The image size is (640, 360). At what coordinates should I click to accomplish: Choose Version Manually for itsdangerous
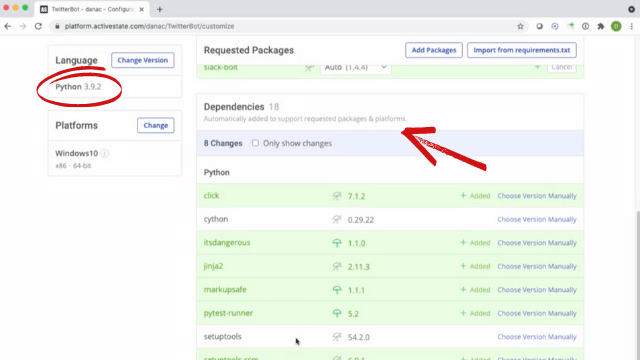[x=537, y=243]
